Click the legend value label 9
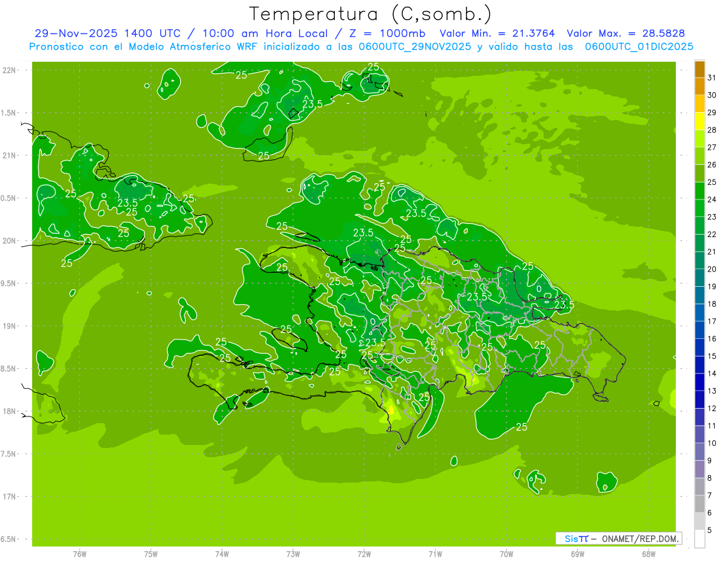728x562 pixels. [x=710, y=461]
